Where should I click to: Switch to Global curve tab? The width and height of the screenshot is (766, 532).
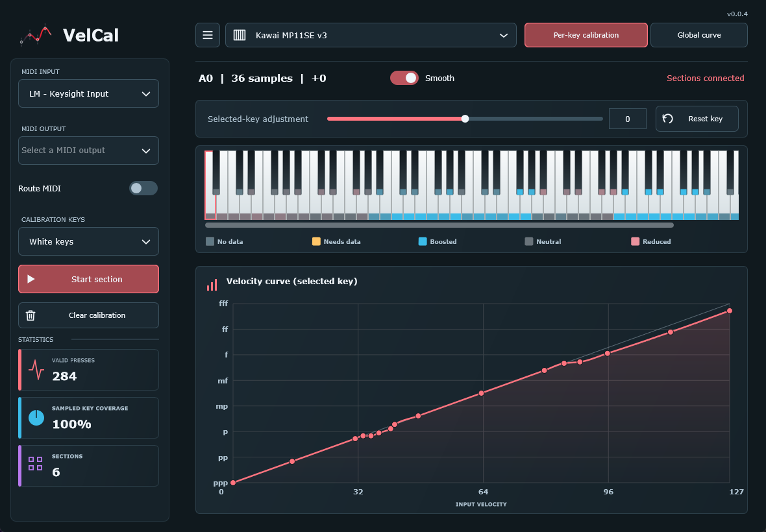pos(699,35)
